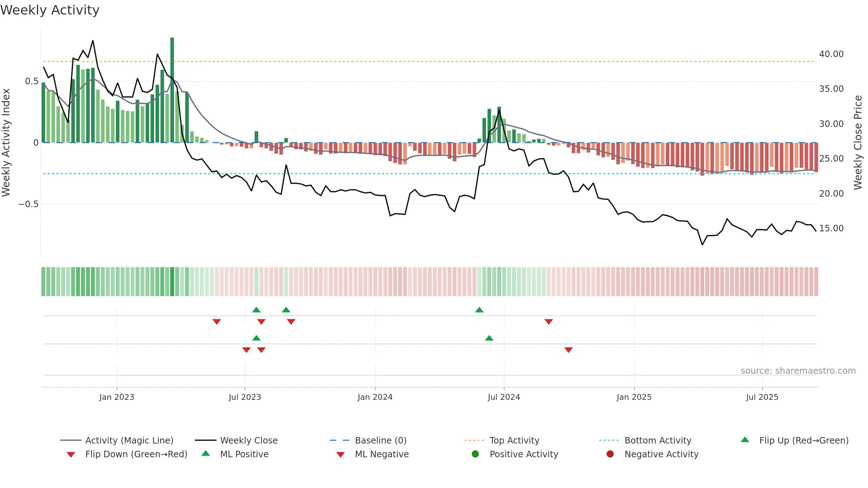
Task: Click the Jan 2024 x-axis label
Action: point(375,397)
